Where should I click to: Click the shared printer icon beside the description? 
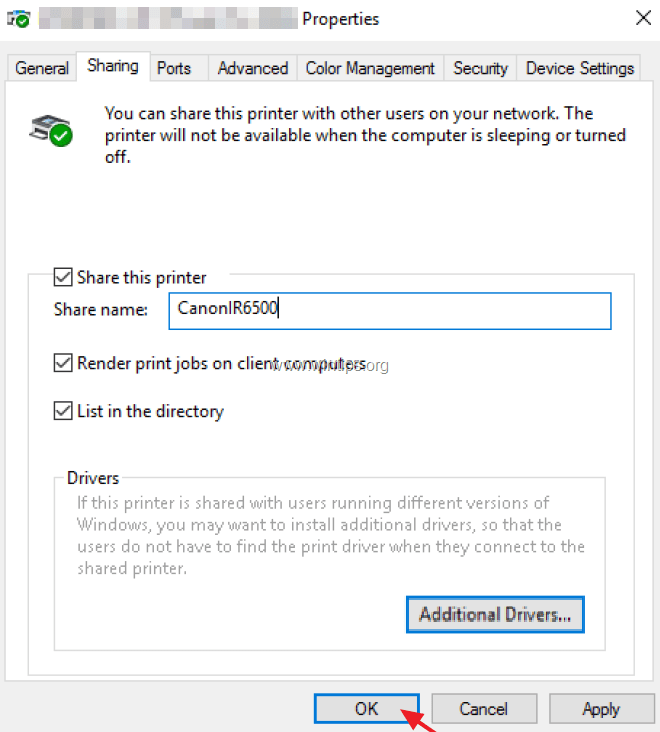[51, 130]
